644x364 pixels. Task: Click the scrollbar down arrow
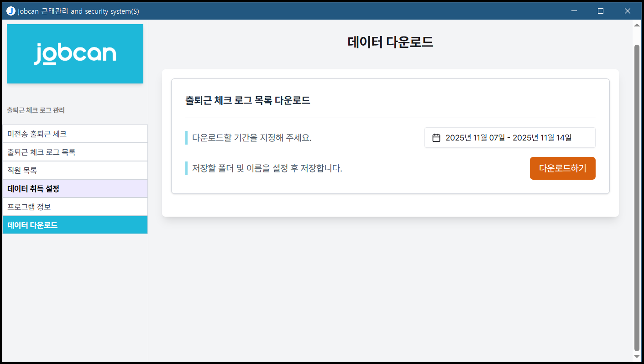coord(637,356)
